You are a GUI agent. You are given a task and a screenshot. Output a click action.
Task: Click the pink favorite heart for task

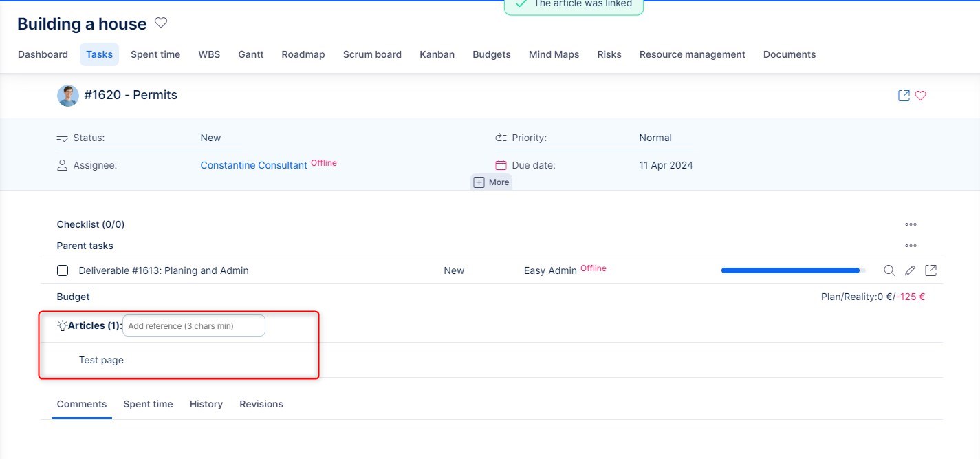click(x=920, y=96)
